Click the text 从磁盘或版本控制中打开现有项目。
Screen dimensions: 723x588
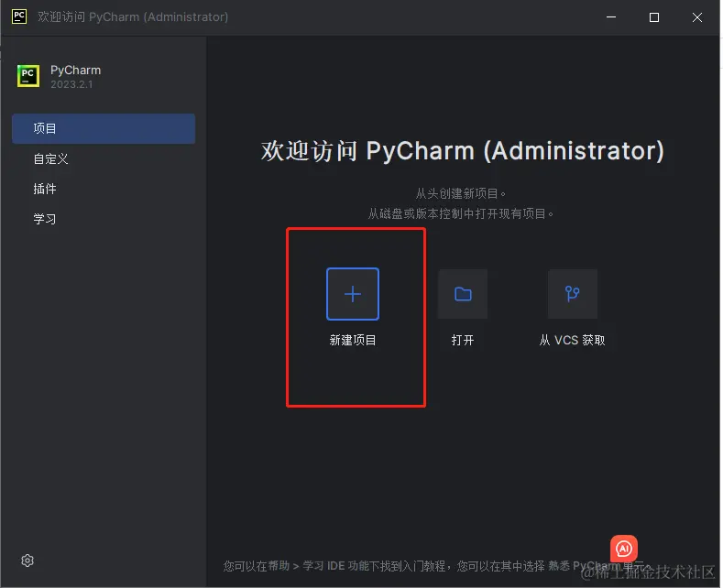click(461, 213)
